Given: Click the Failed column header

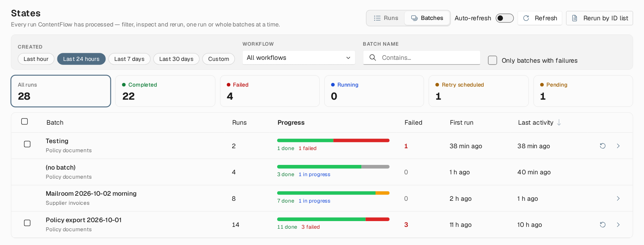Looking at the screenshot, I should [x=413, y=122].
